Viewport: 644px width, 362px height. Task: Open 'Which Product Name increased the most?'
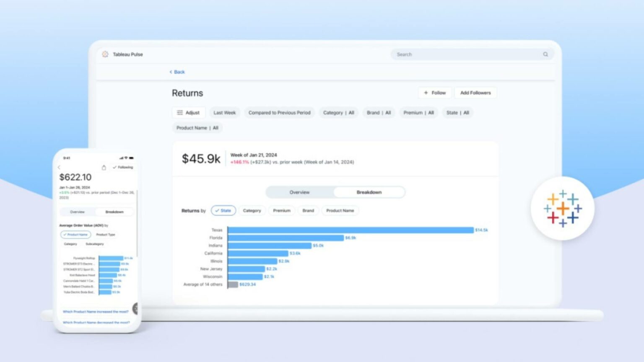tap(96, 311)
